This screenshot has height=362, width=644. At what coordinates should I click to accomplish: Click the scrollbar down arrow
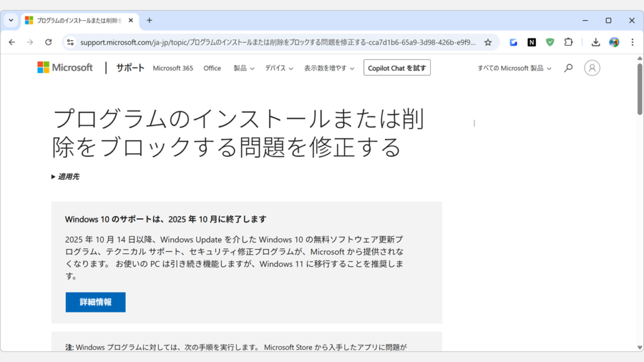[x=640, y=348]
